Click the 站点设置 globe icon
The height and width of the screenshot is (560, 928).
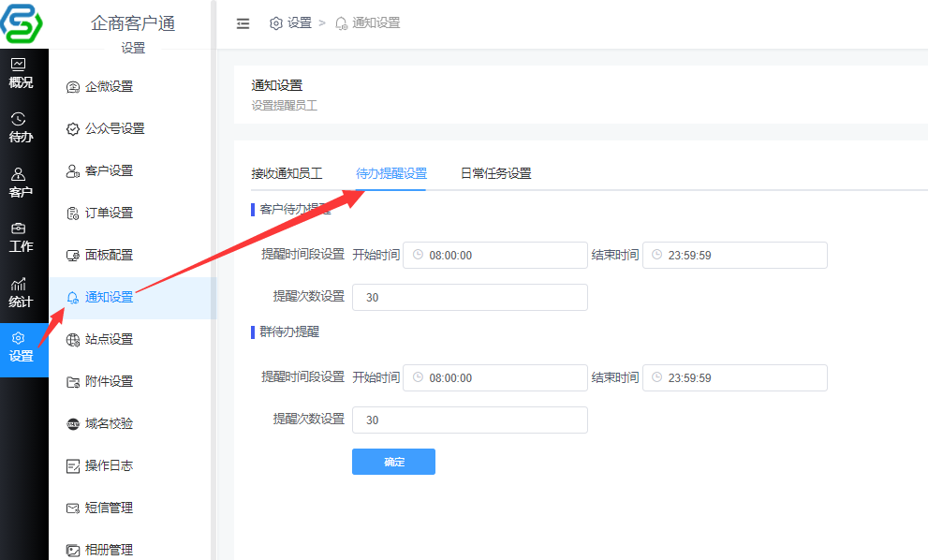72,340
